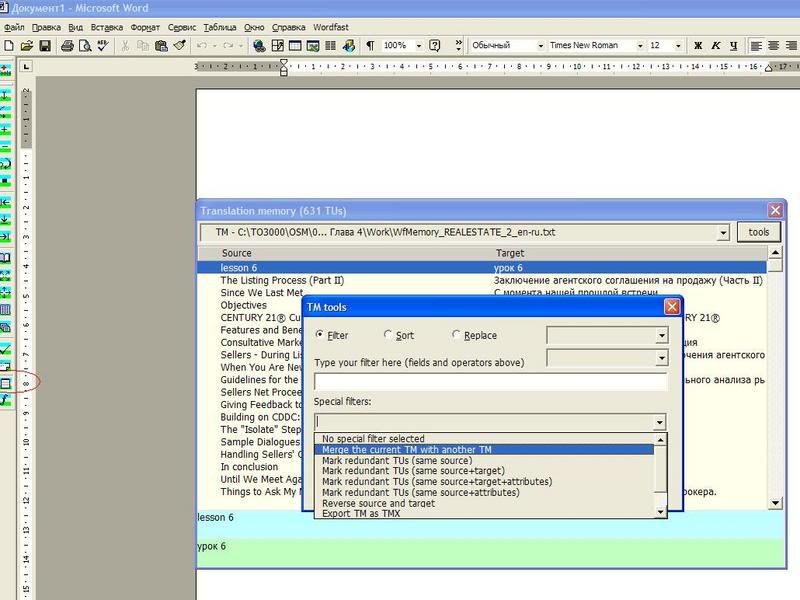800x600 pixels.
Task: Open the zoom percentage dropdown
Action: point(419,46)
